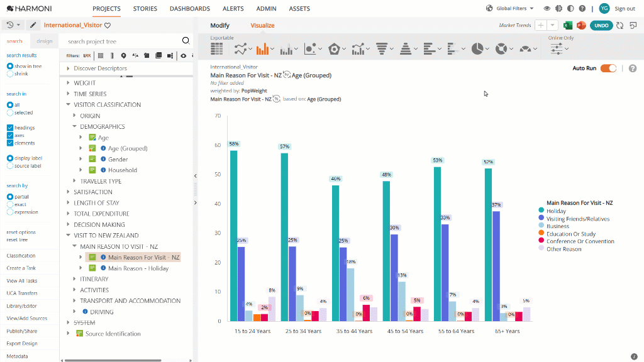Open Market Trends dropdown arrow
The image size is (644, 362).
[552, 25]
